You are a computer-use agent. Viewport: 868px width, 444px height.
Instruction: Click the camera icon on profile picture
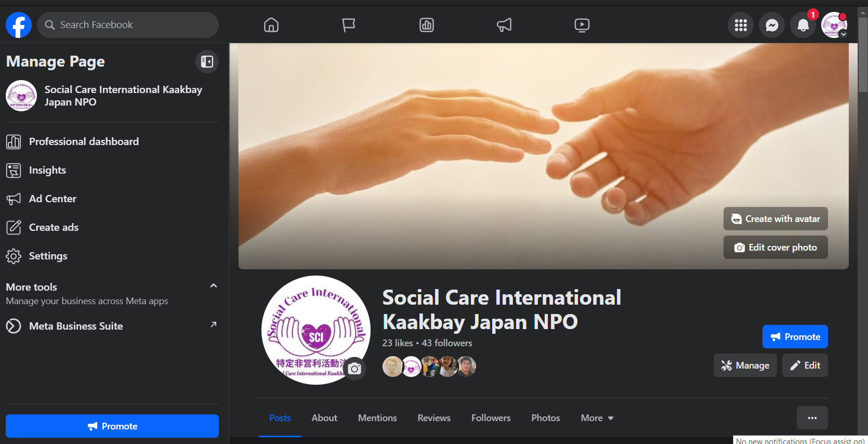(354, 369)
